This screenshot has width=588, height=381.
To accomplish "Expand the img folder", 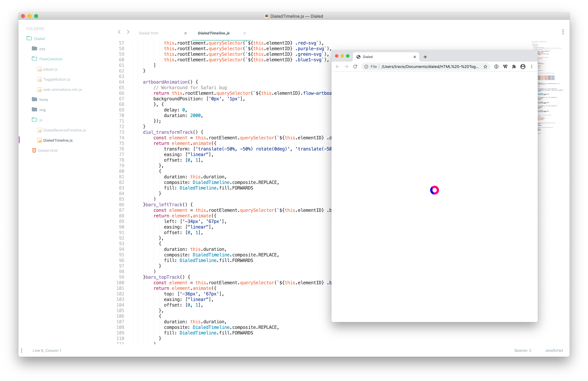I will tap(42, 110).
